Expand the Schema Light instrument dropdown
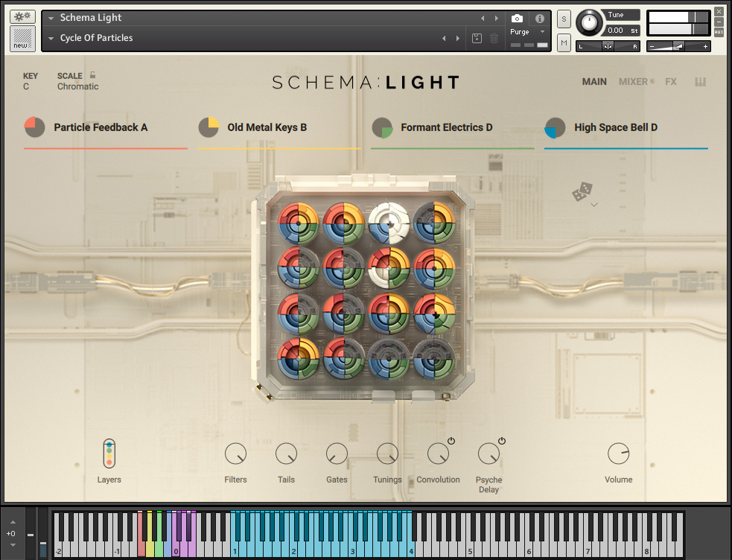This screenshot has height=560, width=732. point(51,18)
